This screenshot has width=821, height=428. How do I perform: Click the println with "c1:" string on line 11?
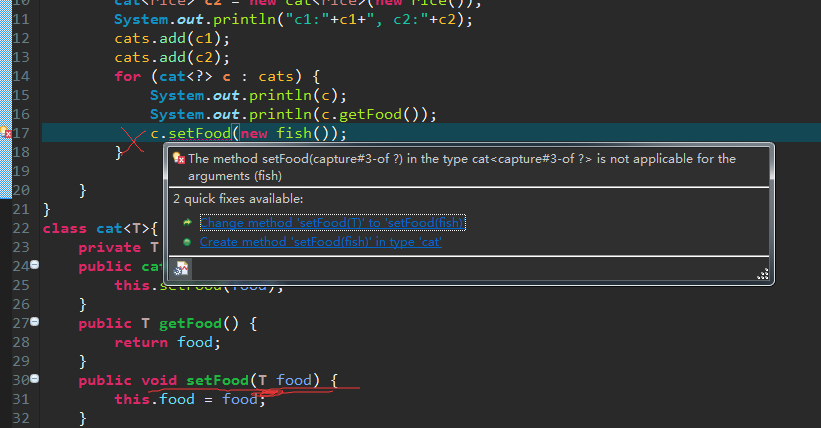coord(293,19)
